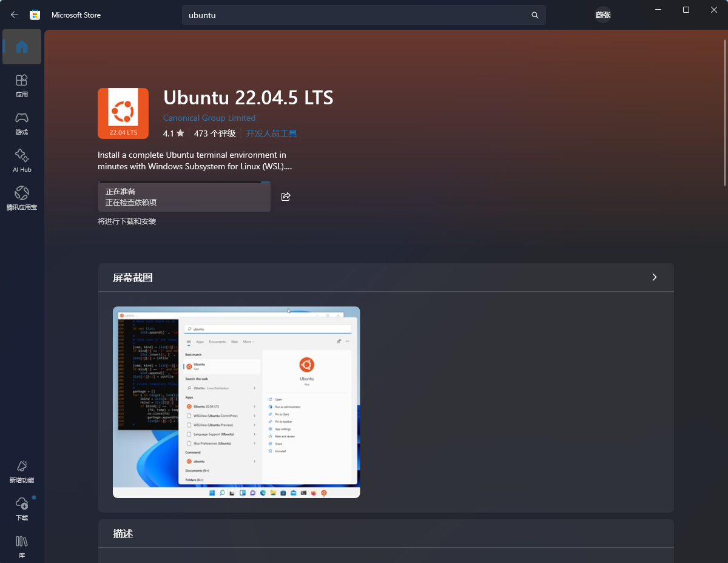This screenshot has height=563, width=728.
Task: Open the 应用 (Apps) section
Action: click(22, 86)
